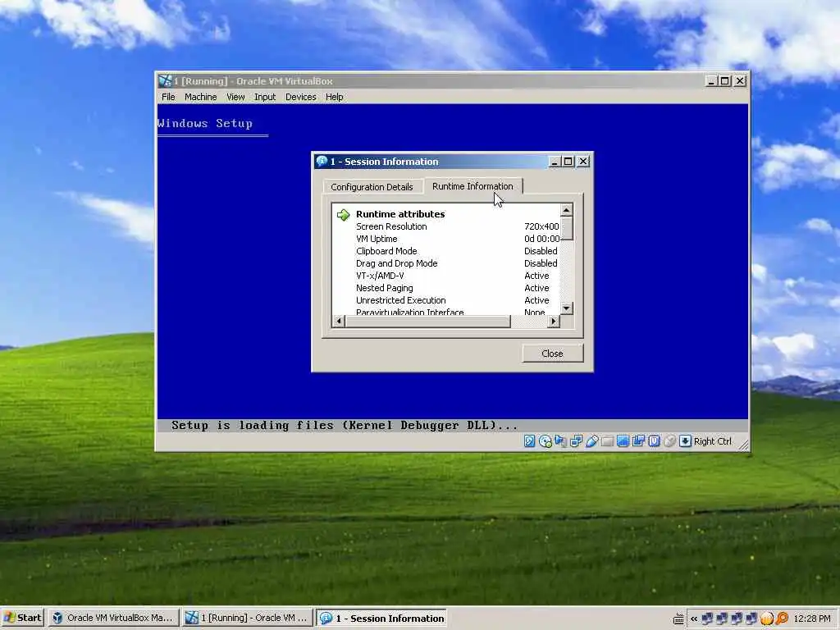Open the Help menu
The height and width of the screenshot is (630, 840).
335,97
